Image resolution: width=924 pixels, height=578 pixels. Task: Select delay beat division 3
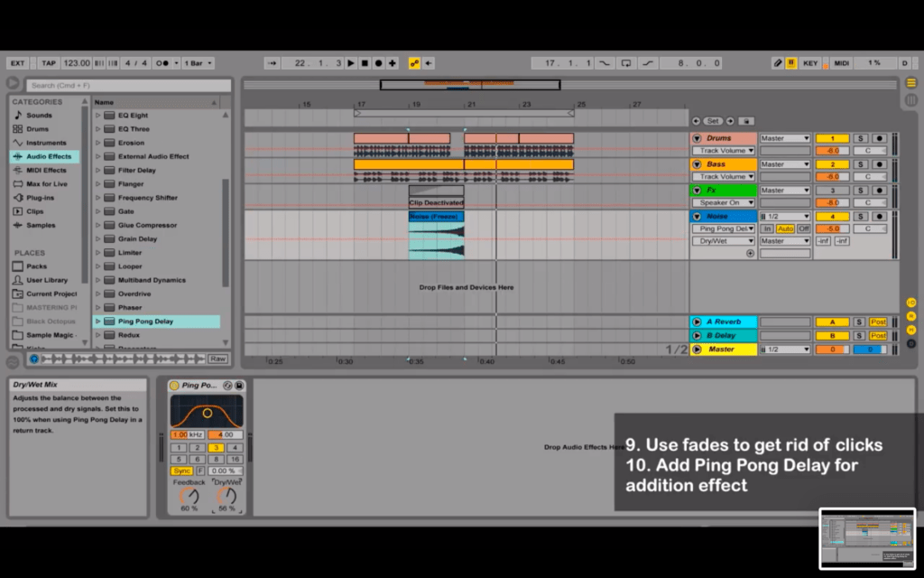click(216, 448)
